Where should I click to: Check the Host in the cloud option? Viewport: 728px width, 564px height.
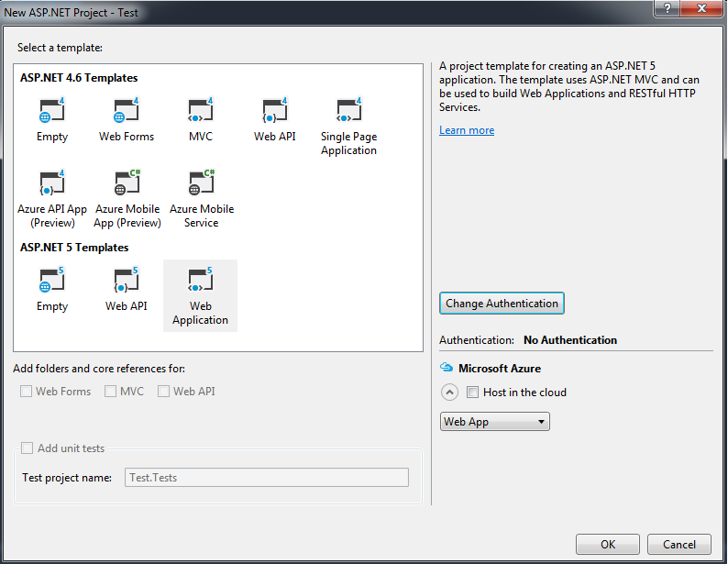click(472, 393)
